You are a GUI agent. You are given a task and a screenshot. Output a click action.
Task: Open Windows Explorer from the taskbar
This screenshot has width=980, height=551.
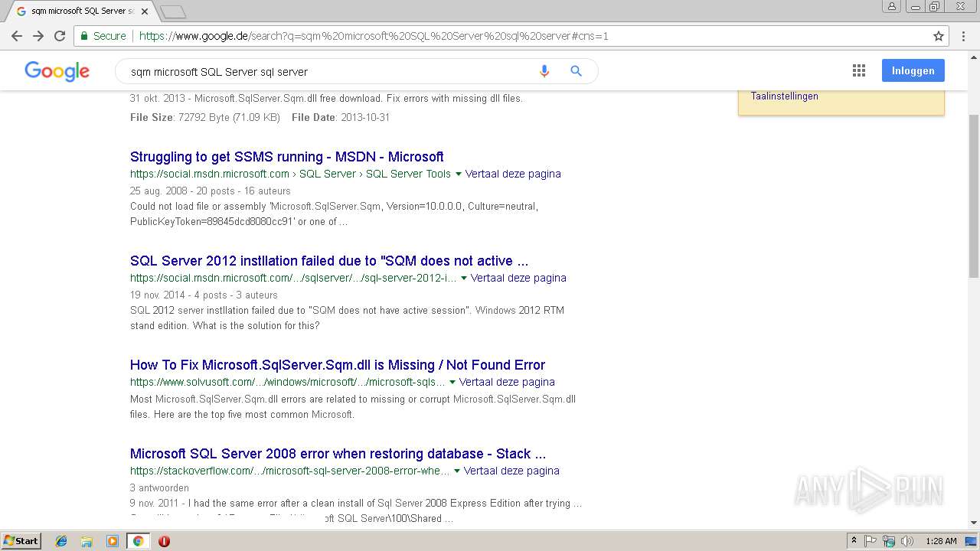pos(87,541)
